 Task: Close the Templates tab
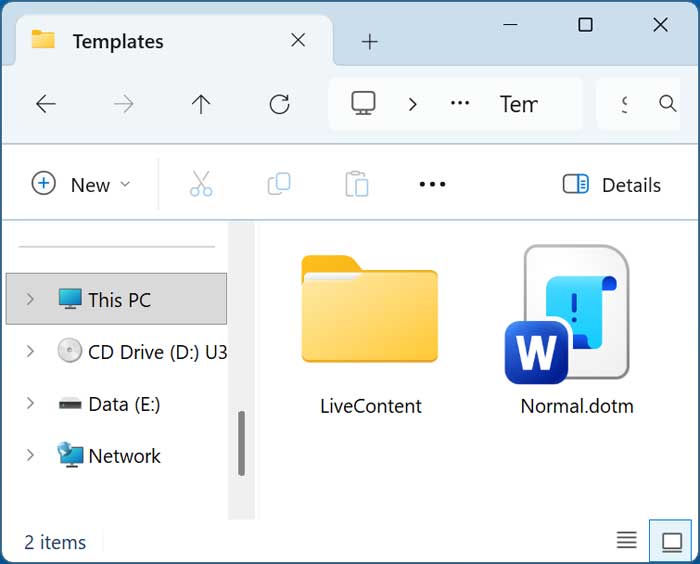point(298,40)
